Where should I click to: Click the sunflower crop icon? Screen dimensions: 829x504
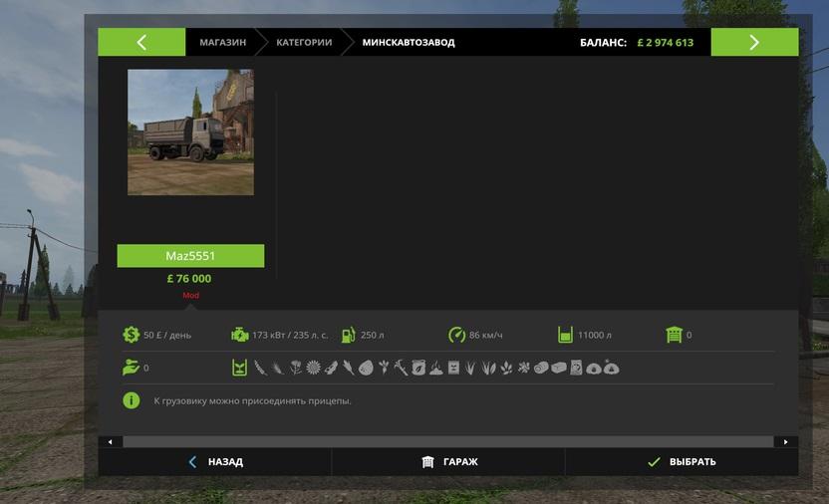click(x=313, y=368)
